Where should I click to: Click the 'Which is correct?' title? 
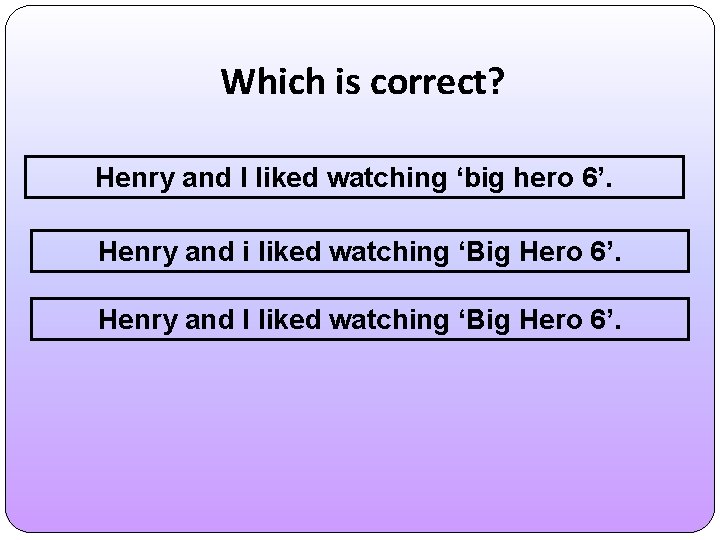[x=362, y=81]
